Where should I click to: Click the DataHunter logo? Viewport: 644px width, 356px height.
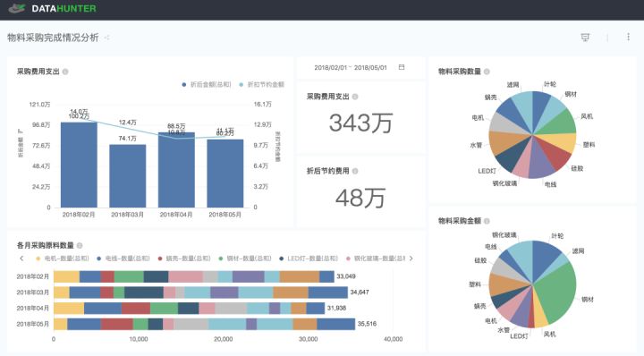(x=52, y=8)
